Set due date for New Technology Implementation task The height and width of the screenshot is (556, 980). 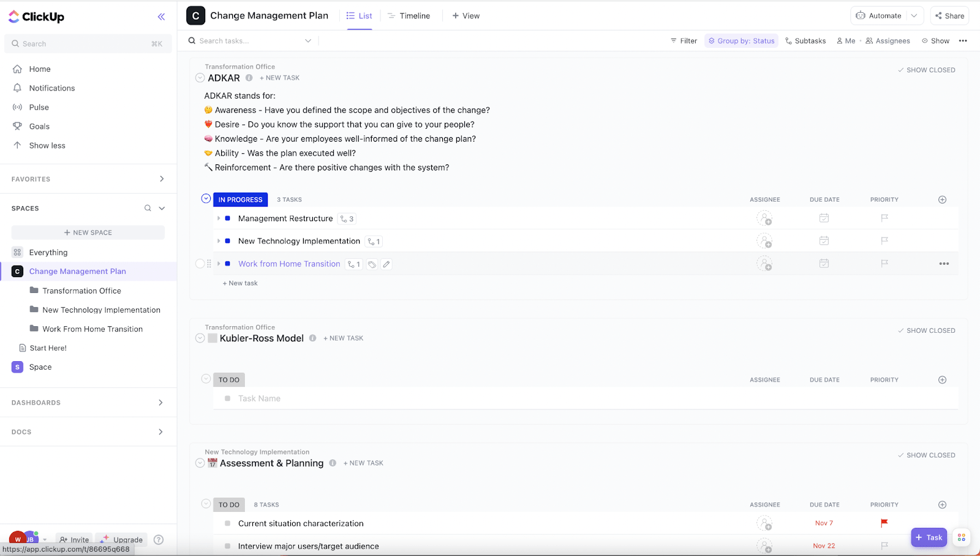click(x=824, y=241)
